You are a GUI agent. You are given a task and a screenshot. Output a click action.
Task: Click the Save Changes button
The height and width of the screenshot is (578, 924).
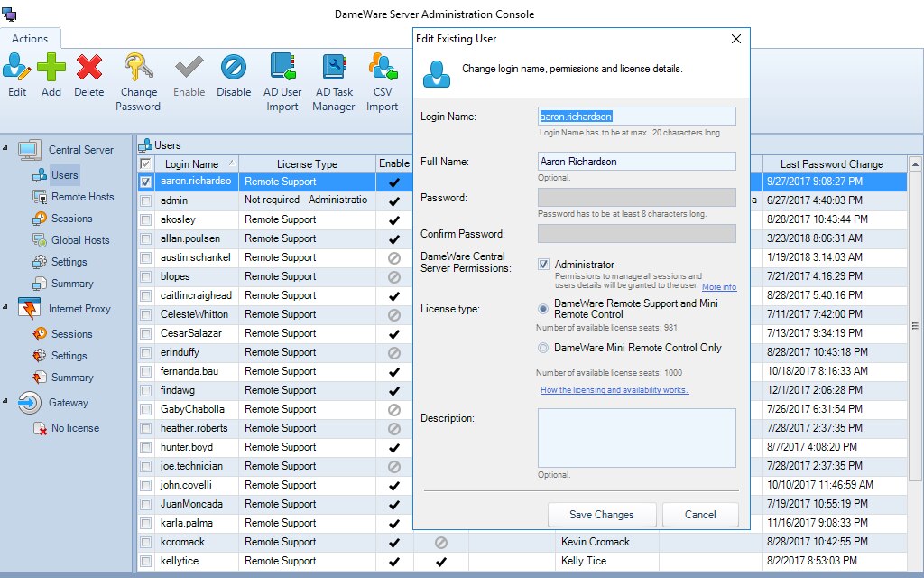[x=602, y=514]
